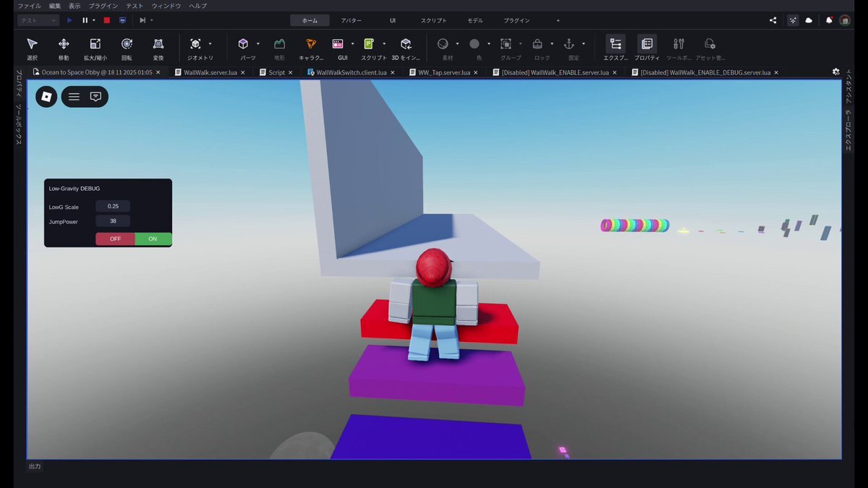This screenshot has width=868, height=488.
Task: Select the Move (移動) tool
Action: [64, 45]
